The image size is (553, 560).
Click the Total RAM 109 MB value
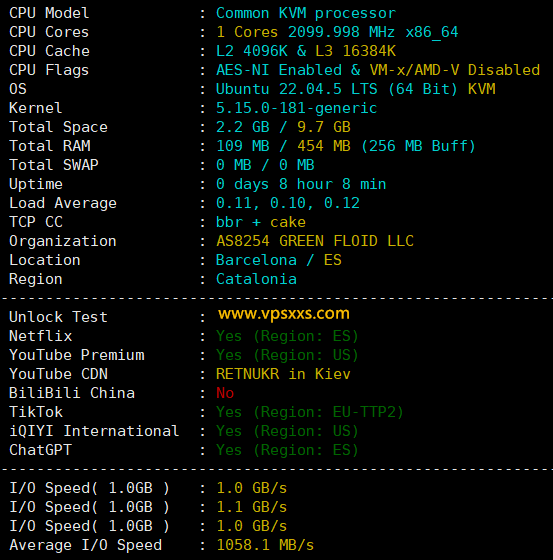click(x=243, y=146)
